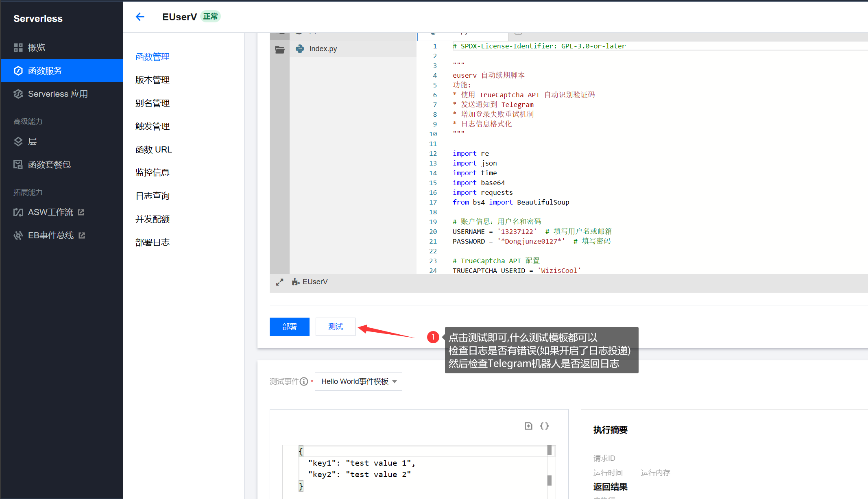Open the folder explorer icon in editor
The height and width of the screenshot is (499, 868).
pyautogui.click(x=279, y=50)
